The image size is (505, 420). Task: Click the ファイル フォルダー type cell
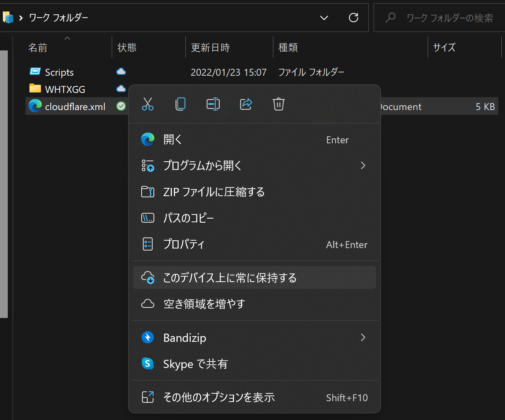click(x=311, y=72)
